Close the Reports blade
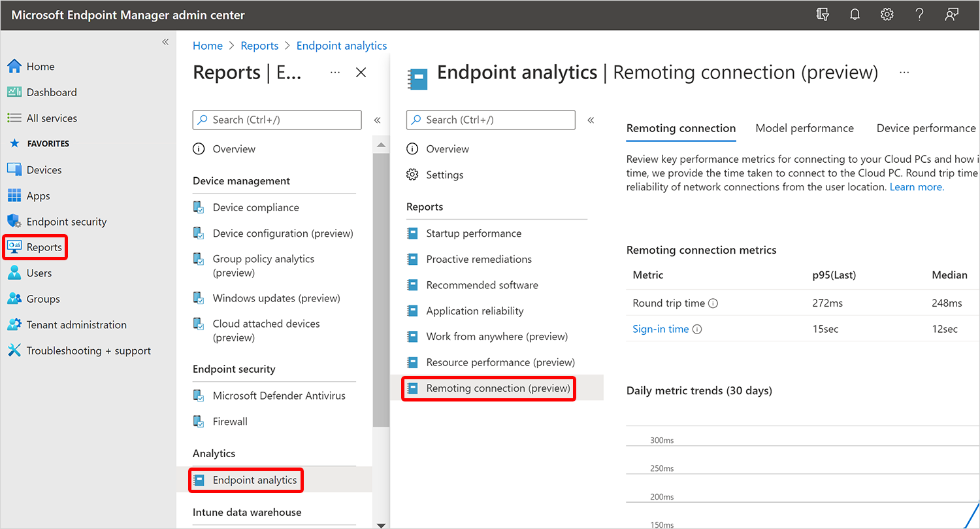980x529 pixels. point(361,73)
